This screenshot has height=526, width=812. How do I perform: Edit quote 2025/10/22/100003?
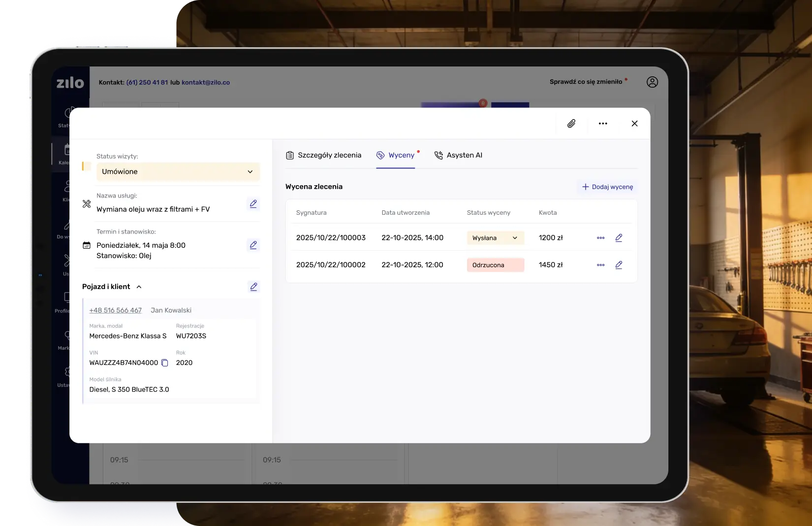[619, 238]
